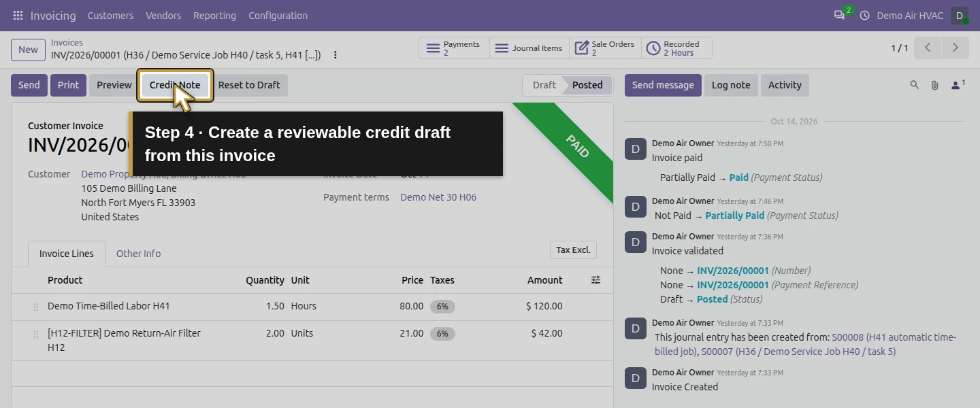The width and height of the screenshot is (980, 408).
Task: Open the apps grid menu icon
Action: click(x=18, y=15)
